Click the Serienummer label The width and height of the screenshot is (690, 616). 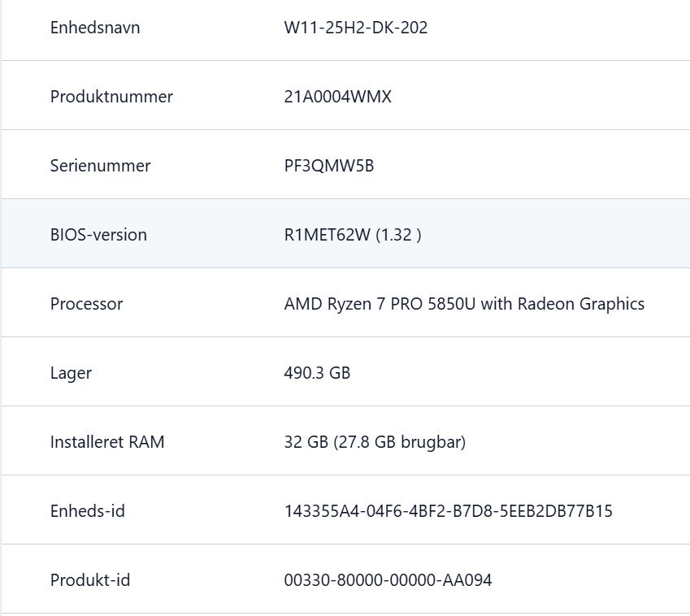[x=100, y=166]
